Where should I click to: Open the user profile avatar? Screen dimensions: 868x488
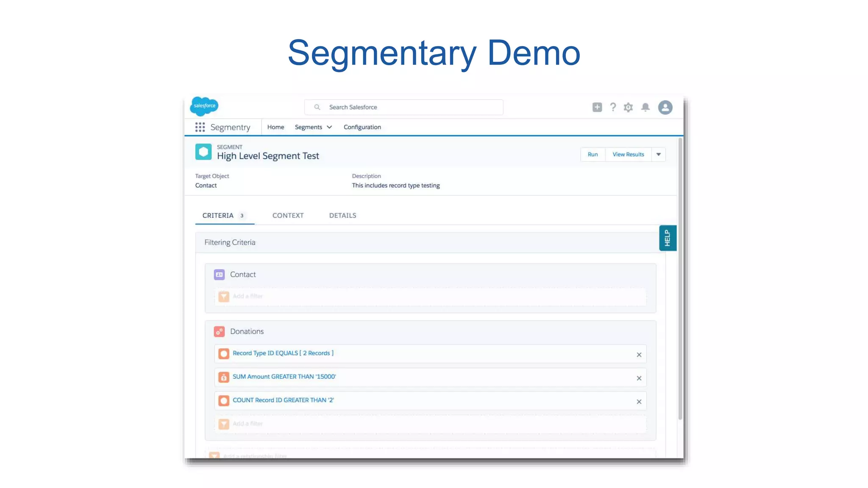pos(665,107)
